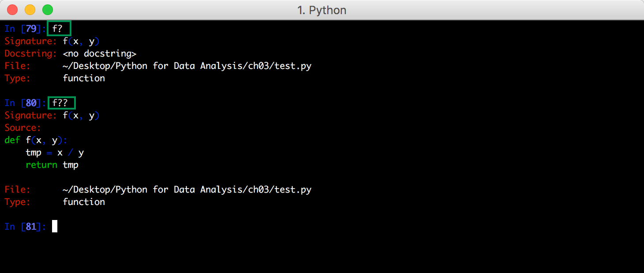The height and width of the screenshot is (273, 644).
Task: Close the Python terminal window
Action: click(12, 9)
